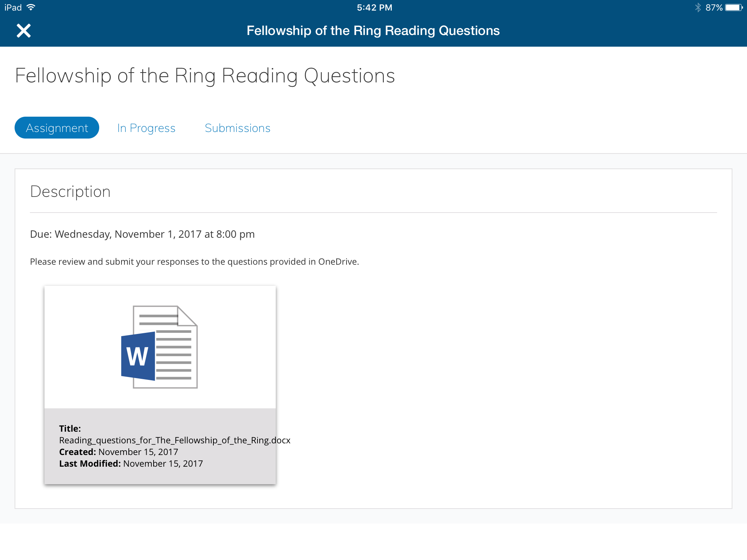Viewport: 747px width, 560px height.
Task: Tap the 87% battery percentage
Action: coord(714,8)
